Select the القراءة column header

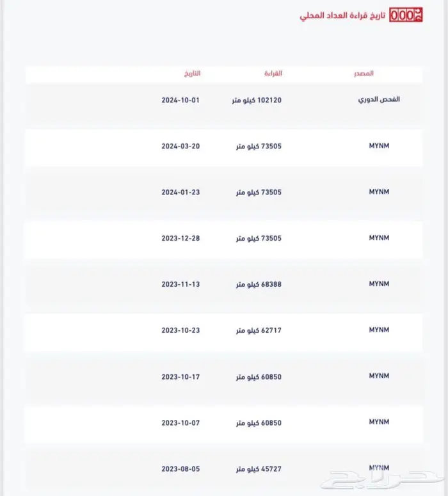pyautogui.click(x=273, y=74)
